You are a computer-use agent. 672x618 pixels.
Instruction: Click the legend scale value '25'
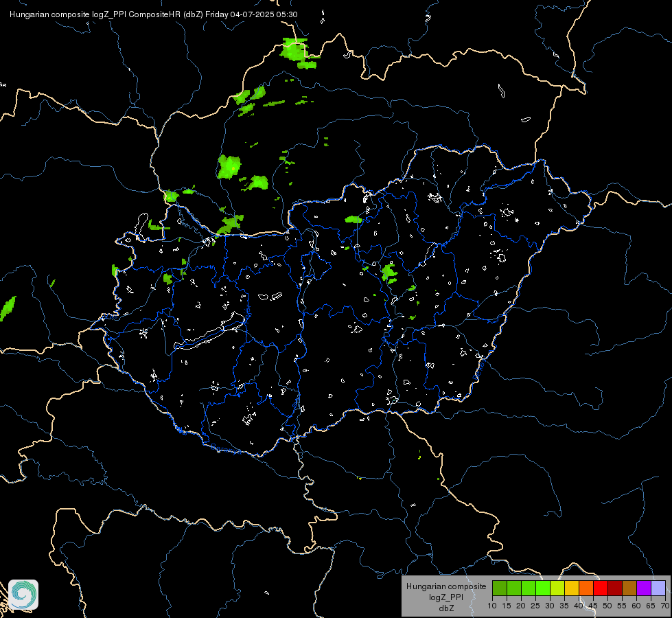click(x=535, y=606)
